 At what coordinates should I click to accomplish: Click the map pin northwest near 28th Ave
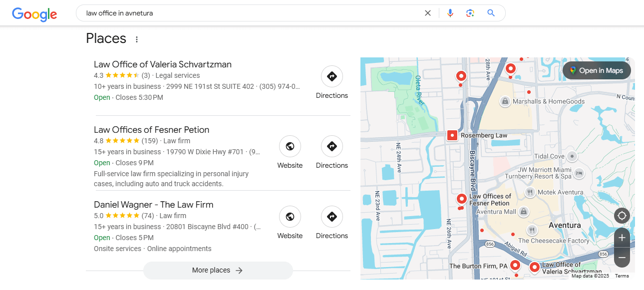[x=461, y=76]
